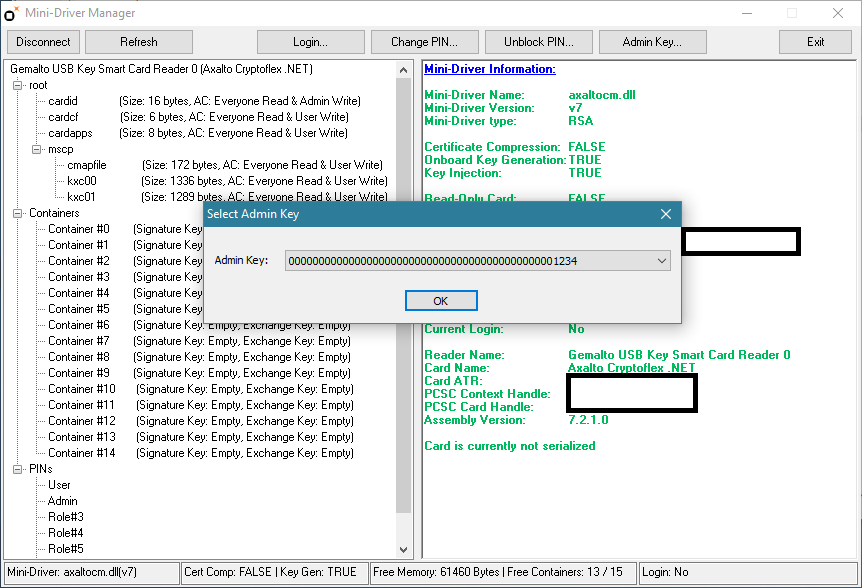Image resolution: width=862 pixels, height=588 pixels.
Task: Click the Refresh button
Action: tap(139, 42)
